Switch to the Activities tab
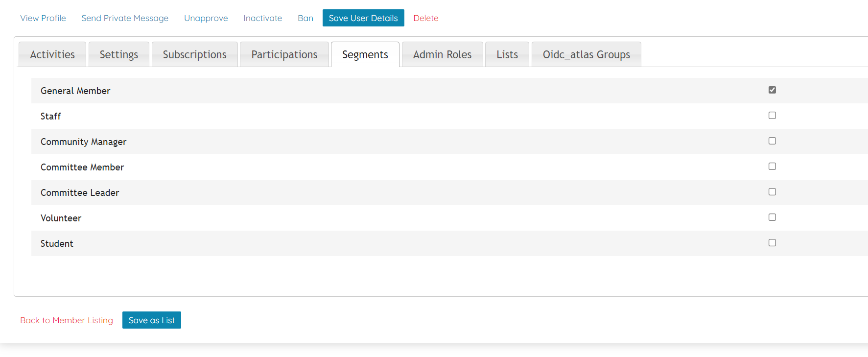The image size is (868, 357). [52, 54]
